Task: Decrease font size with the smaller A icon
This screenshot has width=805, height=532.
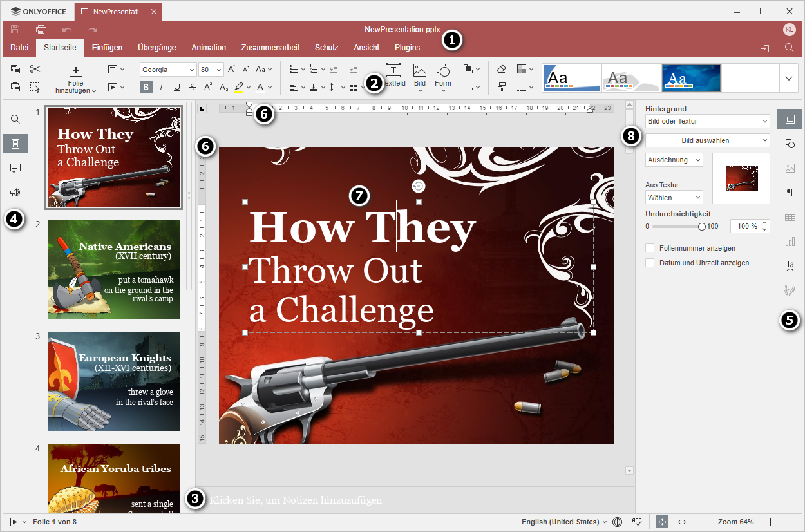Action: [246, 70]
